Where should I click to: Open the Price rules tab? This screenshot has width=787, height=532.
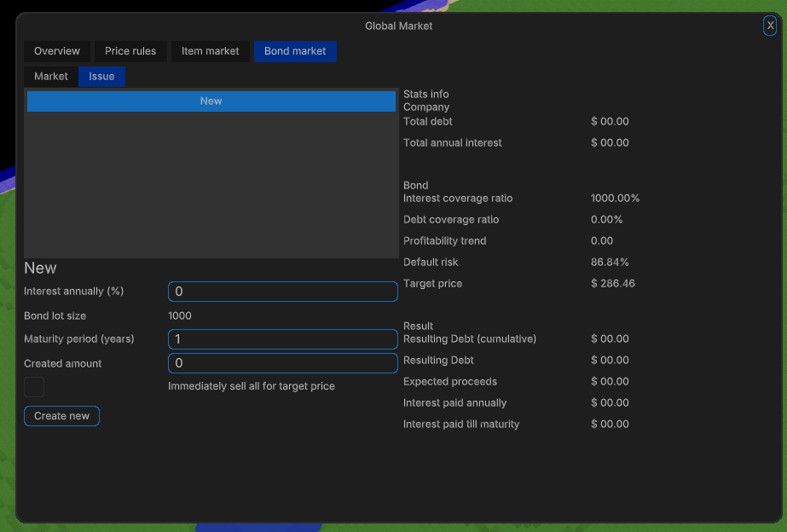[x=130, y=51]
